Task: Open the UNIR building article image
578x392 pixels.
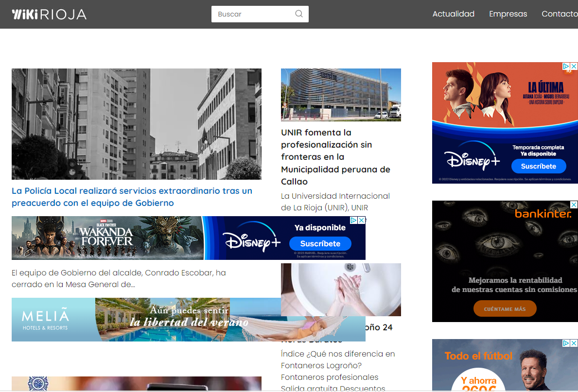Action: tap(341, 95)
